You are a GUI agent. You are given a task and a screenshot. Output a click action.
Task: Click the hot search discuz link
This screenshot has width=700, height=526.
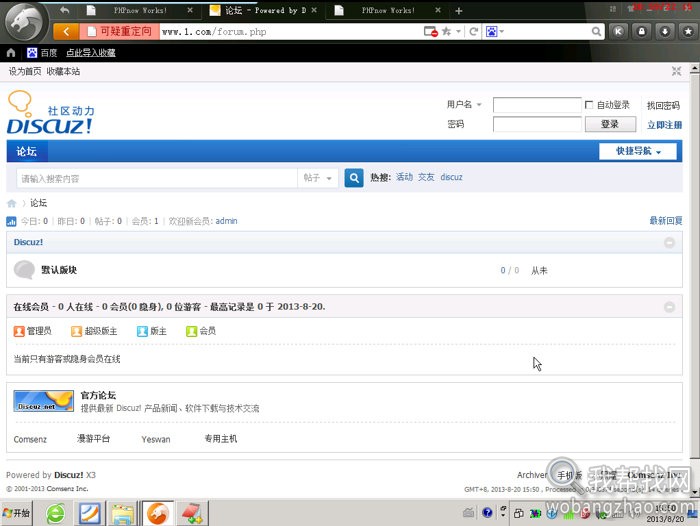[451, 177]
